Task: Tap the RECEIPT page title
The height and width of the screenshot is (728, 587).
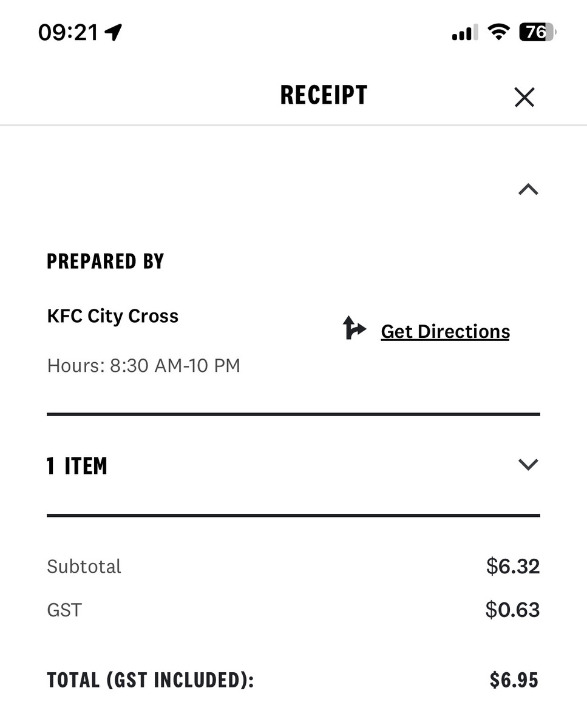Action: point(324,96)
